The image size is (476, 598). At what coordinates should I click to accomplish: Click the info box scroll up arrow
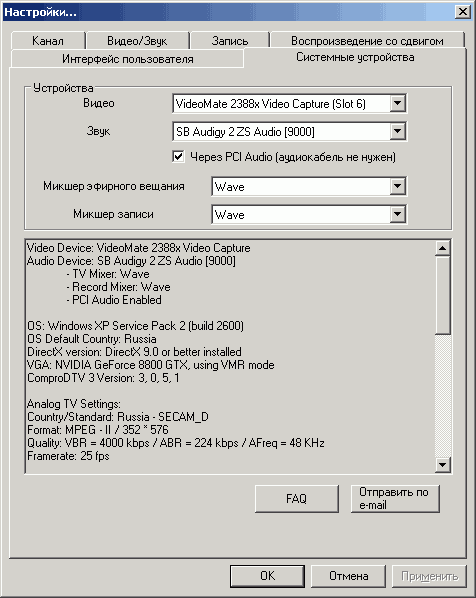[x=442, y=248]
